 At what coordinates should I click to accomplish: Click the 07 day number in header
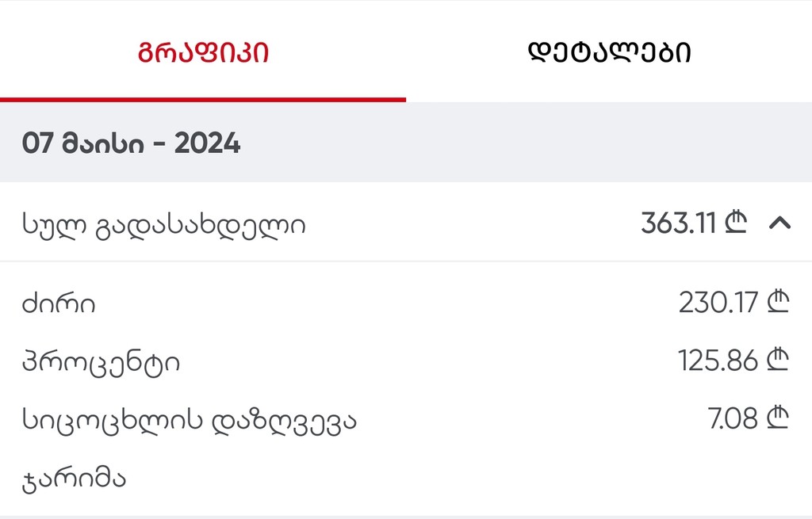pos(37,143)
